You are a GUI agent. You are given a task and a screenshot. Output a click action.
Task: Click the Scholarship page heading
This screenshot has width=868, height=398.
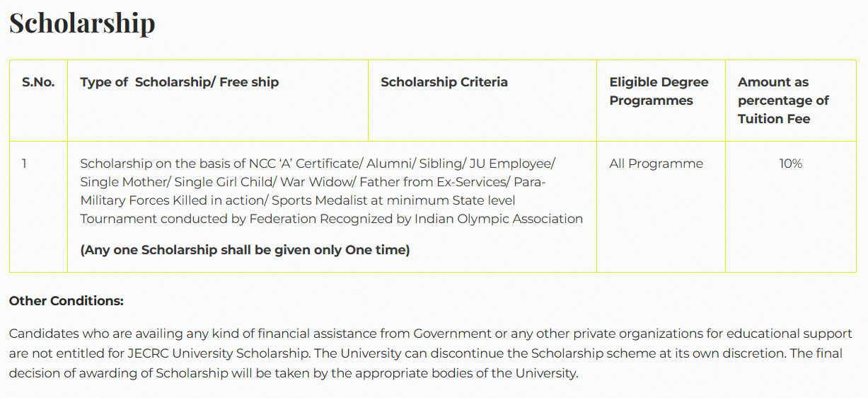[x=82, y=23]
